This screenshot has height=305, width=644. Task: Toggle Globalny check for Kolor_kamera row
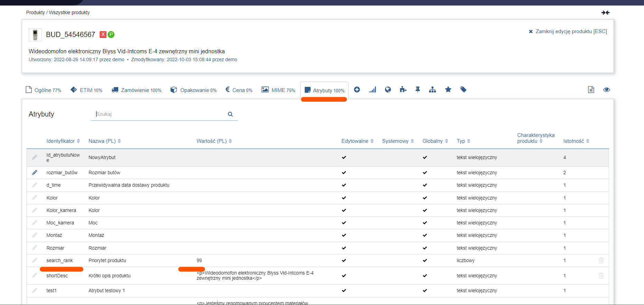[x=425, y=210]
